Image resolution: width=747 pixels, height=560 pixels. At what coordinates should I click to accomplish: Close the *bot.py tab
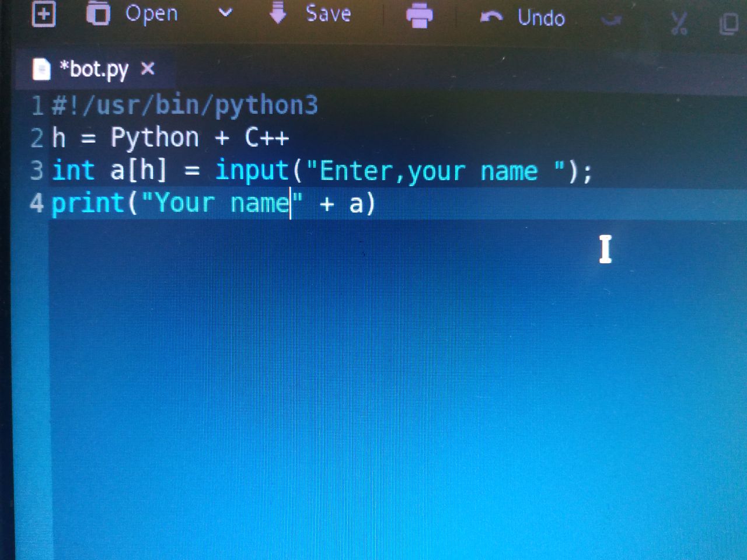(x=148, y=69)
